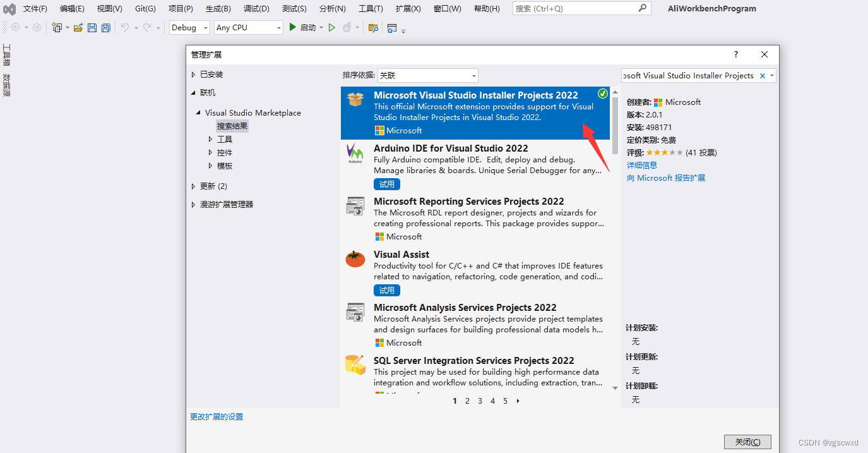Open the 启动 button dropdown arrow
Image resolution: width=868 pixels, height=453 pixels.
click(x=321, y=28)
